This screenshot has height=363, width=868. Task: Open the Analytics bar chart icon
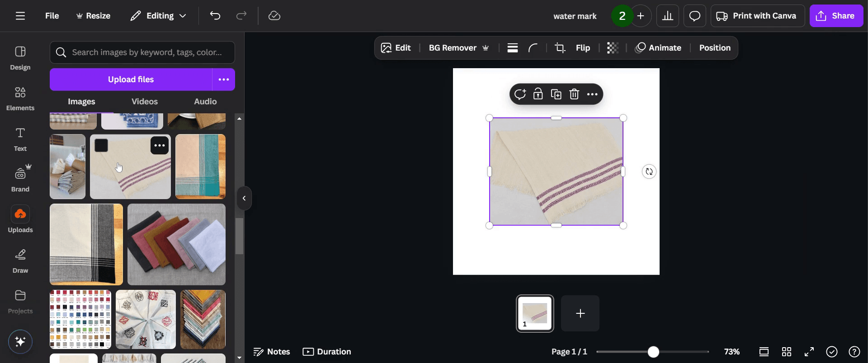(668, 16)
